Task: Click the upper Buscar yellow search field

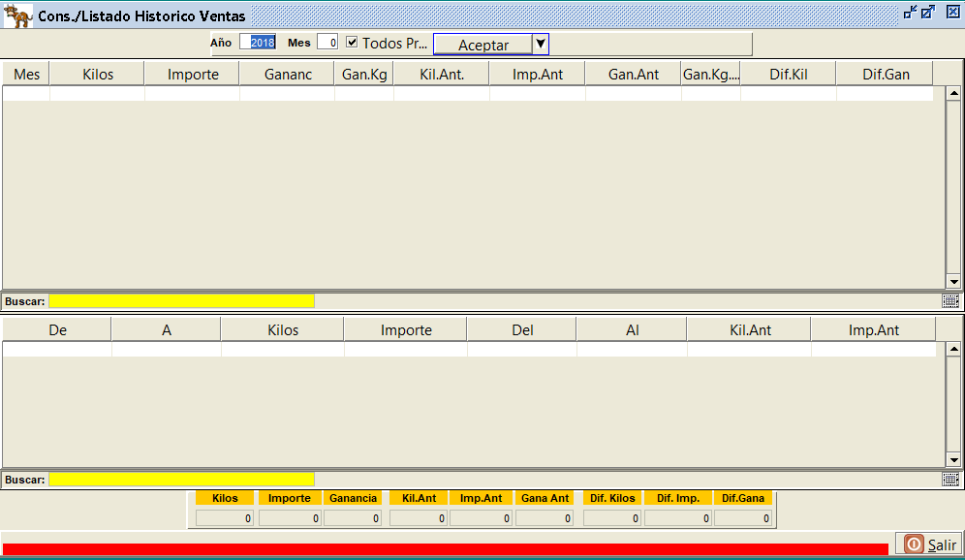Action: [181, 301]
